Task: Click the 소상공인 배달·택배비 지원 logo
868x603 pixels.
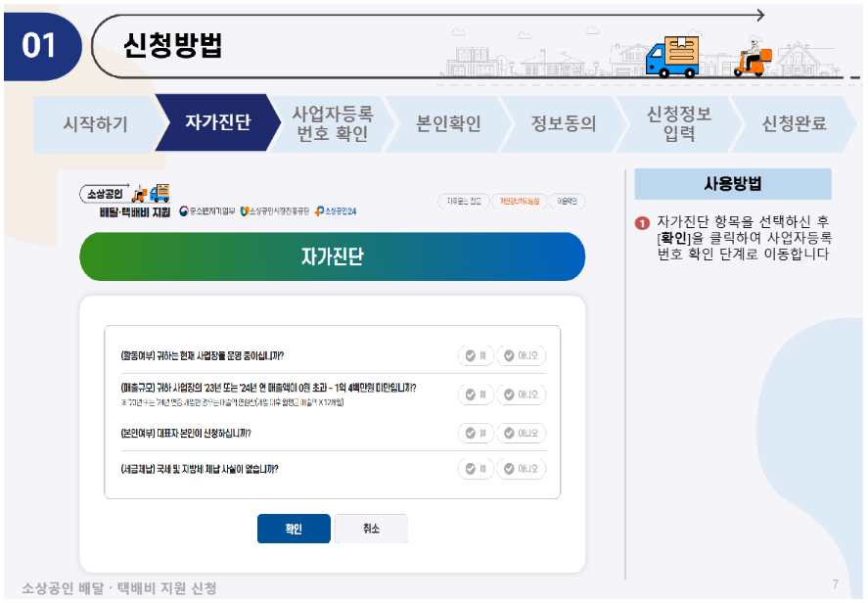Action: point(125,201)
